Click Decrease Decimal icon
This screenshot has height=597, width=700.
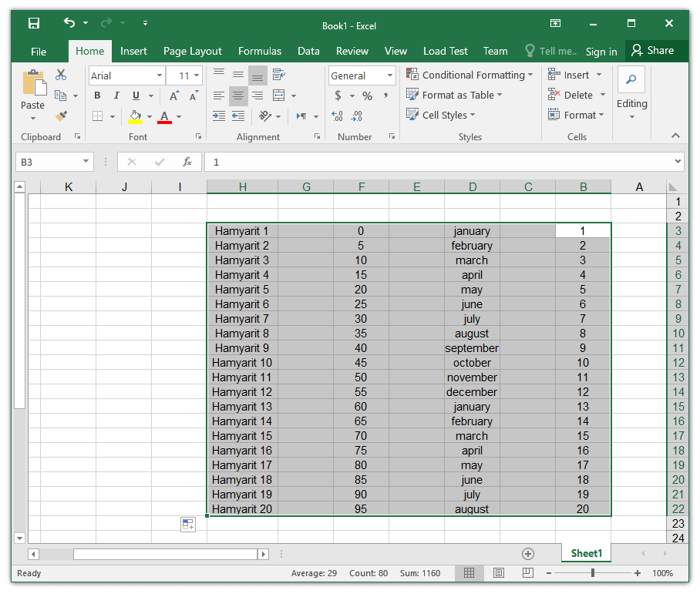357,116
